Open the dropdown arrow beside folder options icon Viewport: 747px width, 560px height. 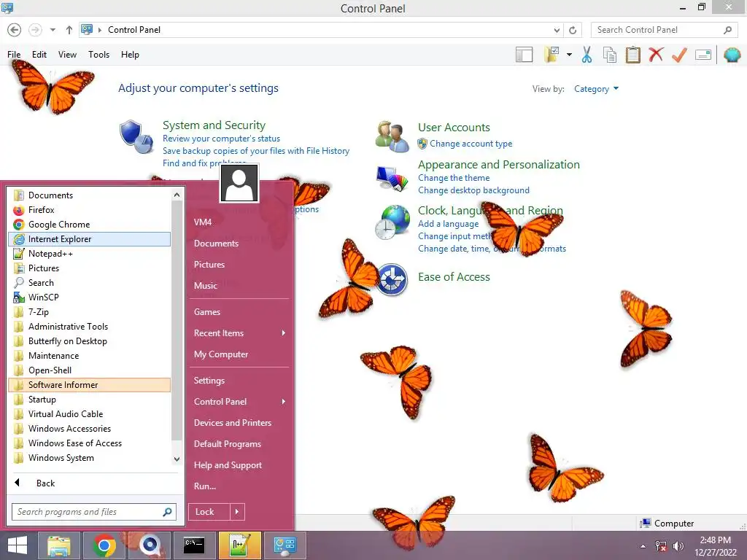pos(569,55)
